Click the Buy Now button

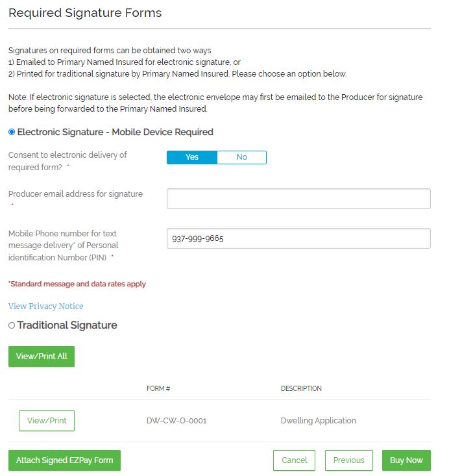[x=406, y=460]
